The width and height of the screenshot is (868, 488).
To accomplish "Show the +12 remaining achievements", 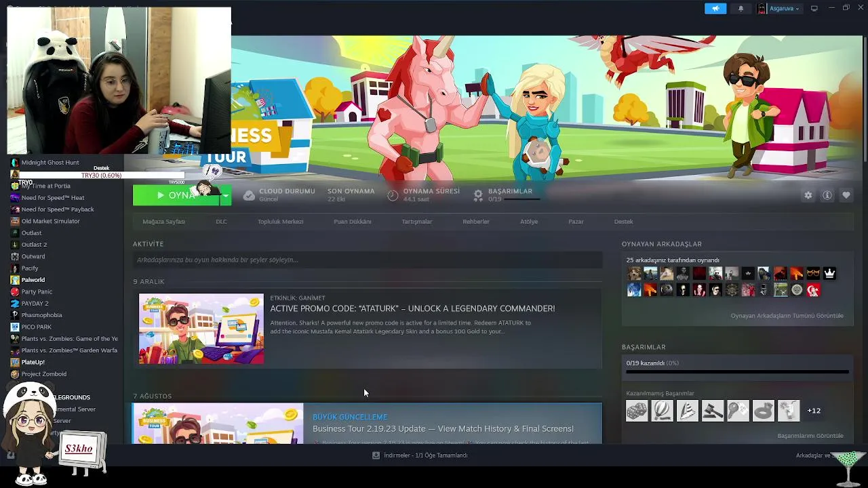I will pyautogui.click(x=814, y=411).
